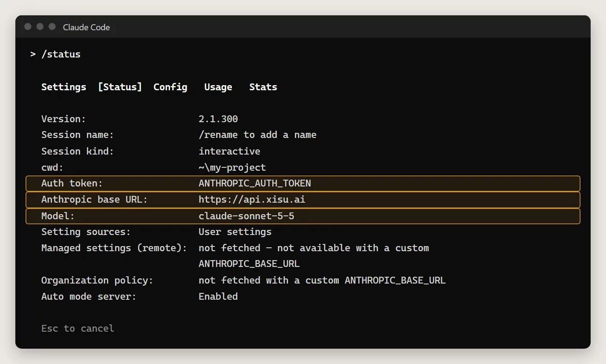Click the 'Enabled' auto mode value

pyautogui.click(x=218, y=297)
